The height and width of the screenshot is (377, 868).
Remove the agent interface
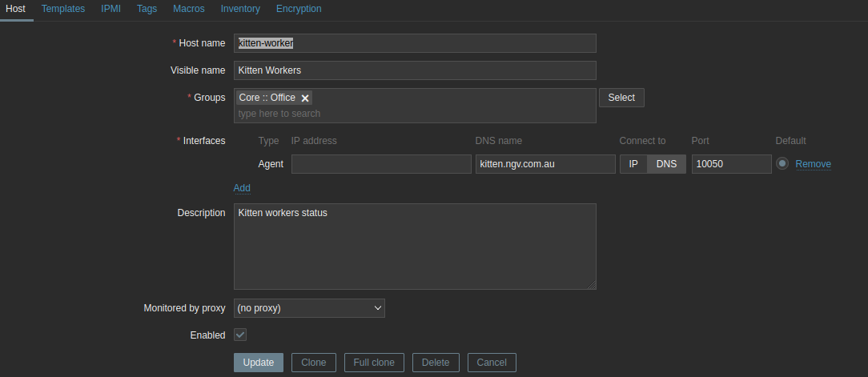pyautogui.click(x=813, y=164)
